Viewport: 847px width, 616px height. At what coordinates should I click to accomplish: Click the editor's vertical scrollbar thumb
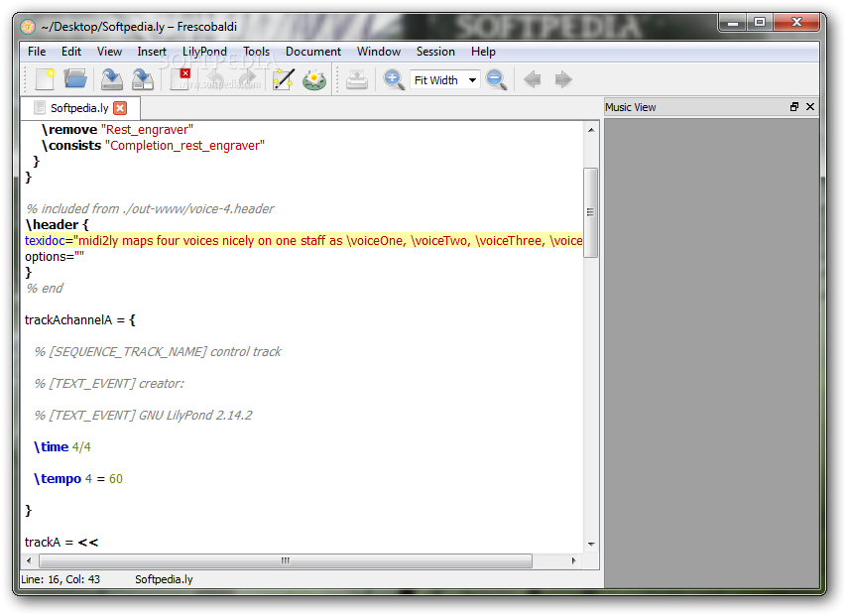tap(590, 212)
